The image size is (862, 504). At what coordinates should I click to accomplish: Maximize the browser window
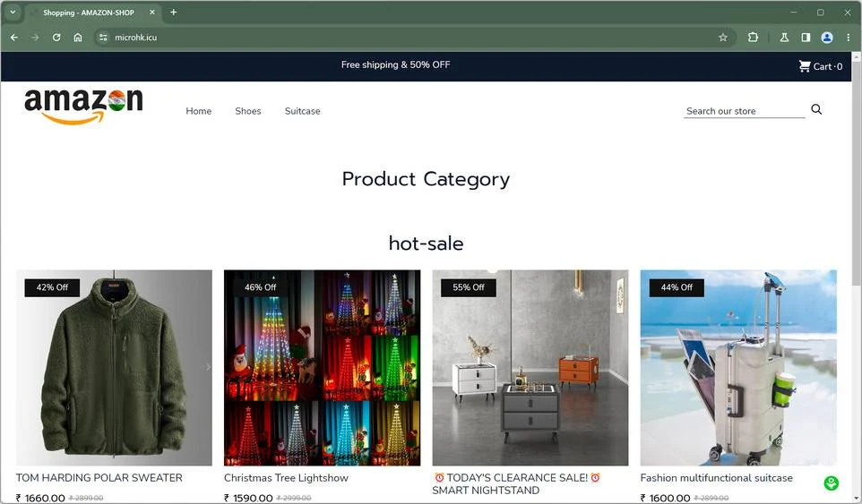[820, 12]
